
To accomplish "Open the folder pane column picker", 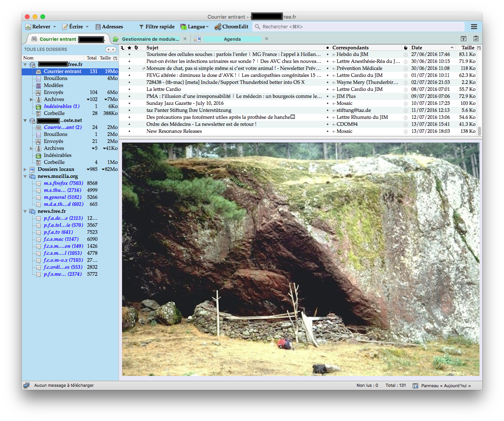I will [115, 58].
